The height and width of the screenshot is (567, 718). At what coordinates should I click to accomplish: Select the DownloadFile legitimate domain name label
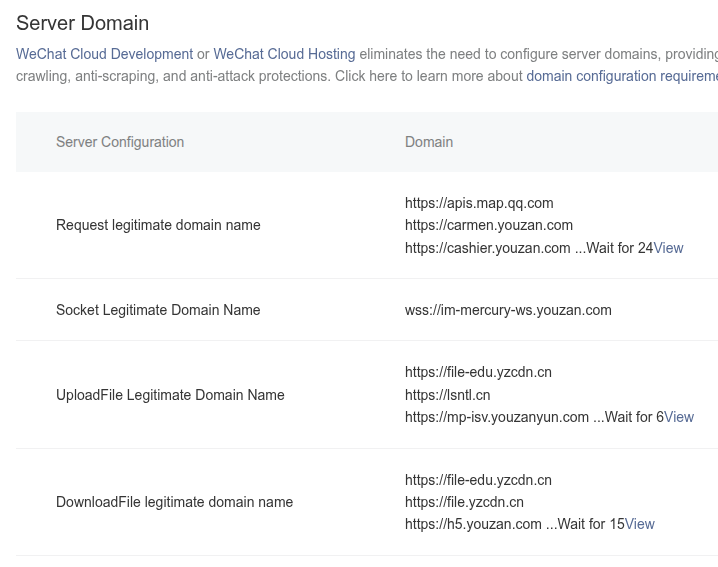(x=174, y=502)
